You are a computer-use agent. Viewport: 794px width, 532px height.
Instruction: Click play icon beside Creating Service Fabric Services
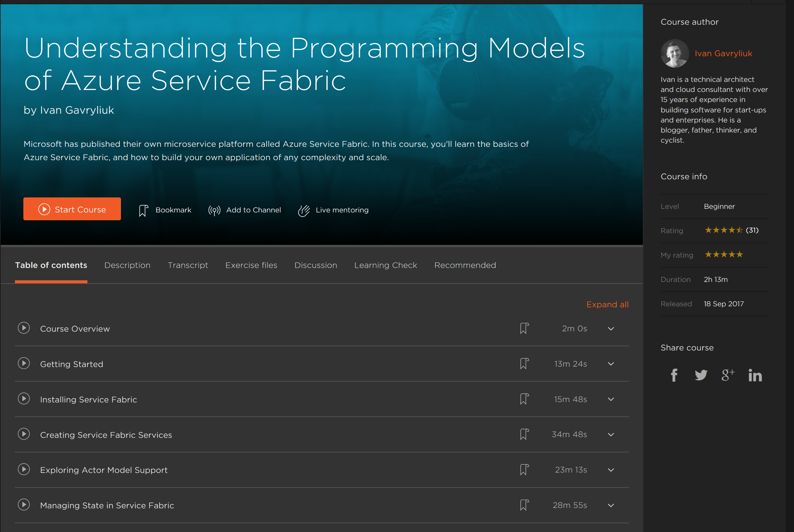pos(24,434)
